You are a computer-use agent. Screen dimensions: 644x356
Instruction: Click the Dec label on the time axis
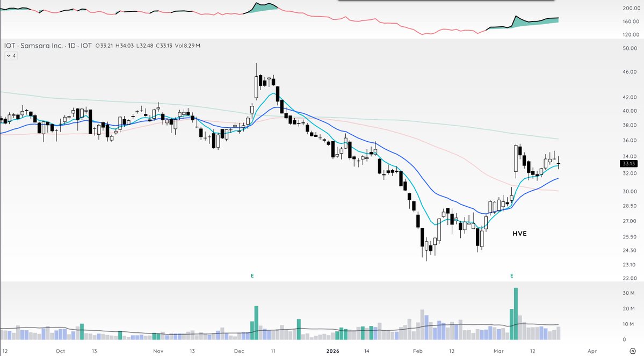(239, 351)
